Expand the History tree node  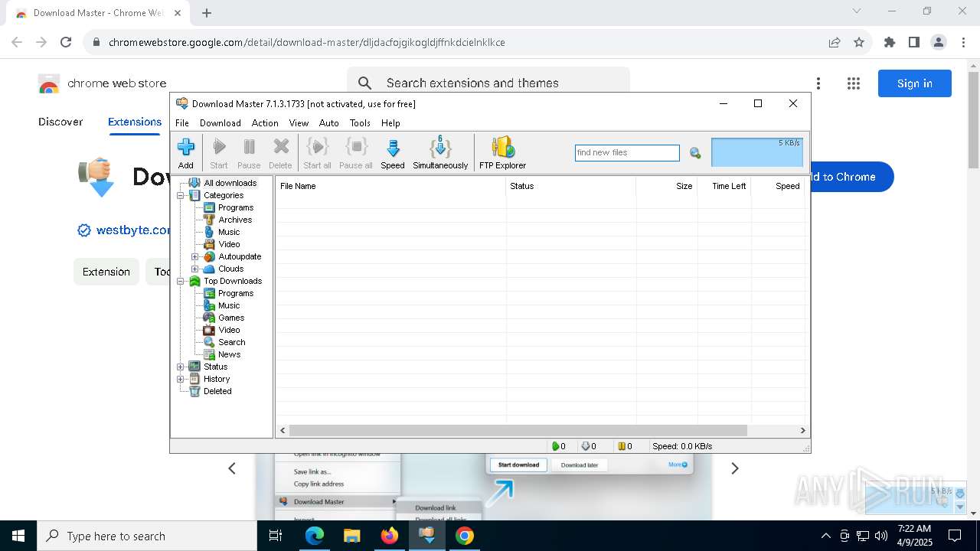coord(181,379)
